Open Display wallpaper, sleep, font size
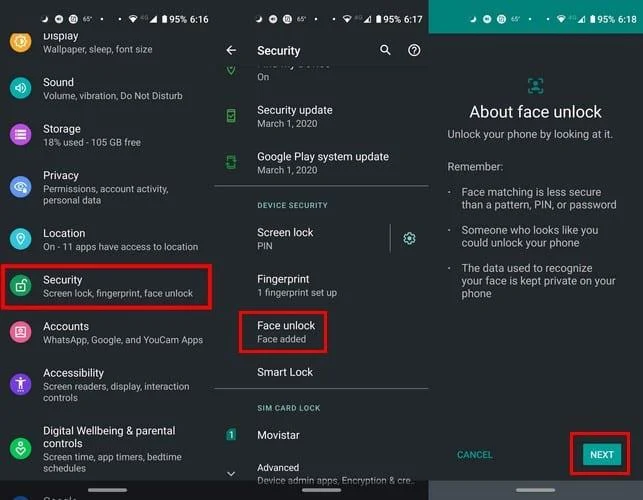Viewport: 643px width, 500px height. (107, 43)
